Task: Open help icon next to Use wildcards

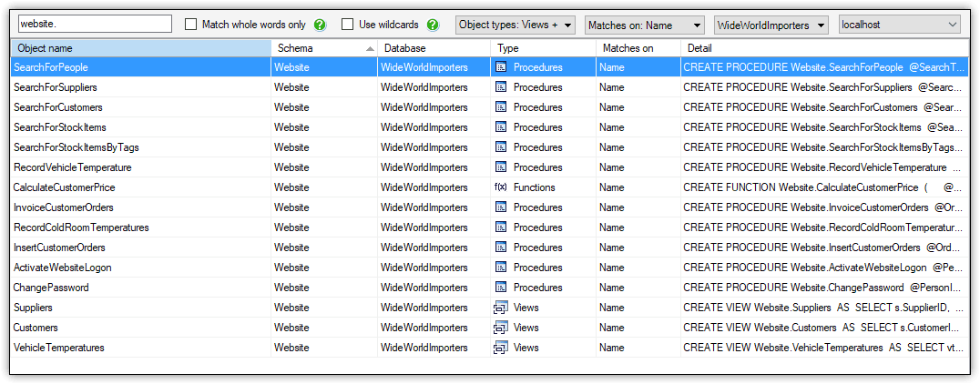Action: [x=433, y=25]
